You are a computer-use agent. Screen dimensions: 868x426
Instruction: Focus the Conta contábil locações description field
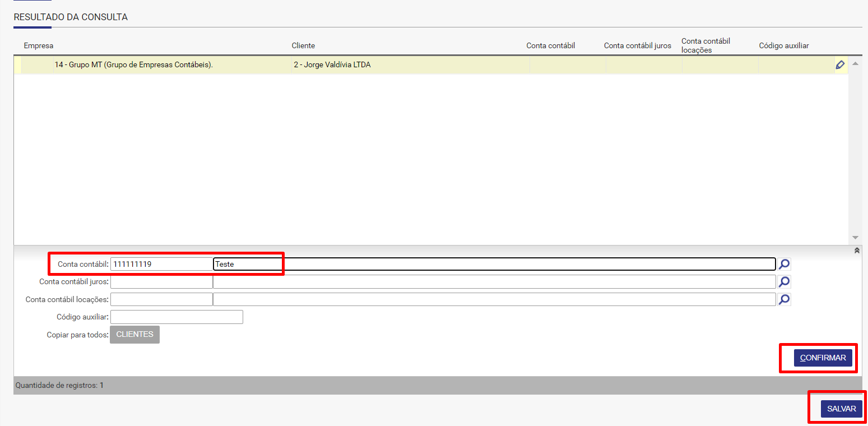coord(495,299)
